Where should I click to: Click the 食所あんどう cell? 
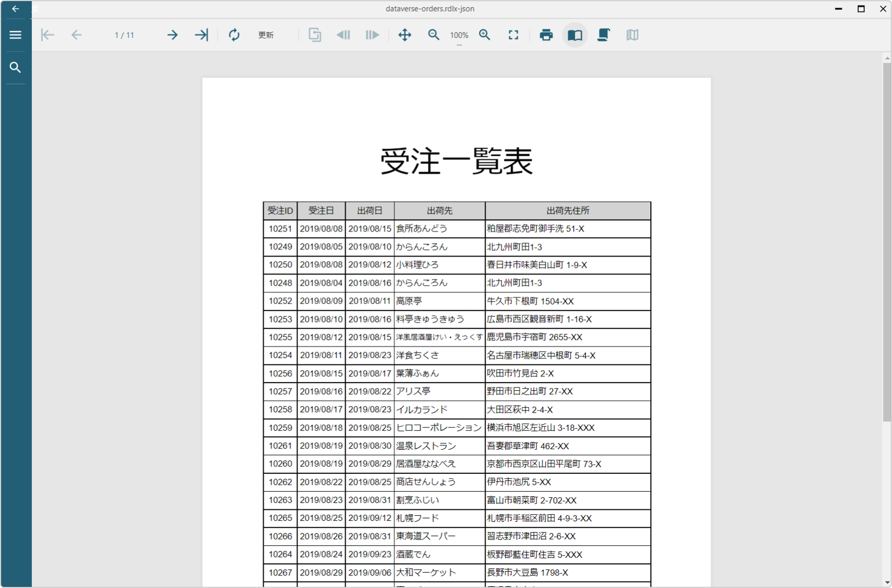coord(440,229)
